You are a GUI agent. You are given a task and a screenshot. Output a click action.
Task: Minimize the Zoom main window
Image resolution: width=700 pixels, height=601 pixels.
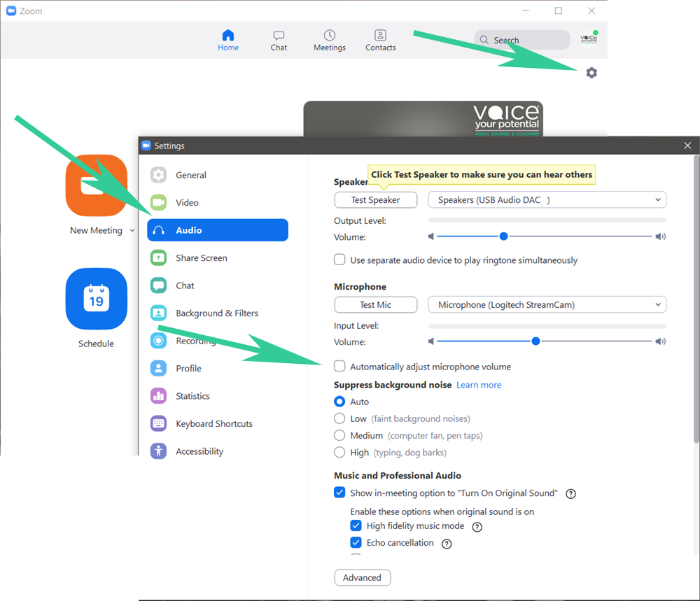pyautogui.click(x=526, y=10)
